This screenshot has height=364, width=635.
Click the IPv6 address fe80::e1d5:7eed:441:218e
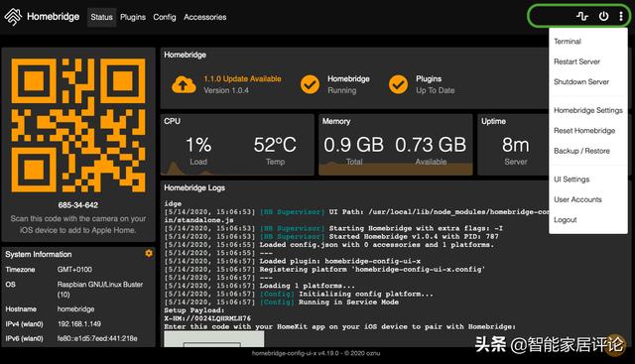pyautogui.click(x=97, y=338)
